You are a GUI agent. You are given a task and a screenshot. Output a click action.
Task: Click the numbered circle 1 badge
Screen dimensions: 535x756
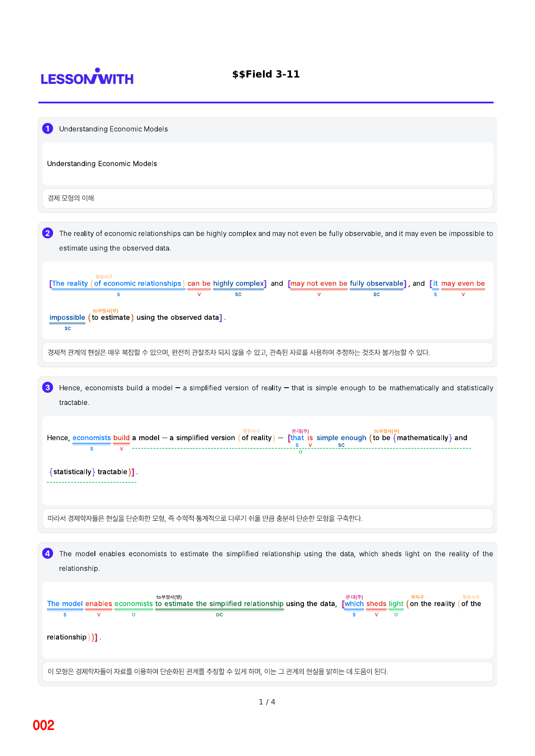click(x=47, y=128)
